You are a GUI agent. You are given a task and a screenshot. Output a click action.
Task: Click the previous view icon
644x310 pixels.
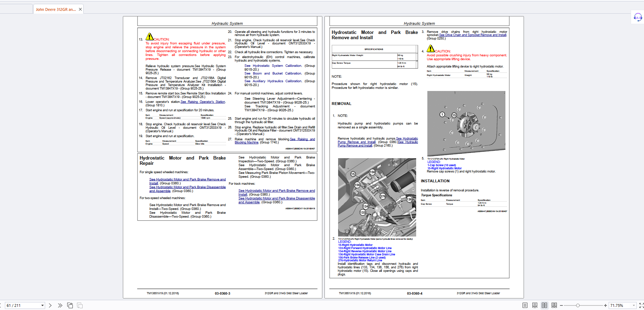point(70,305)
